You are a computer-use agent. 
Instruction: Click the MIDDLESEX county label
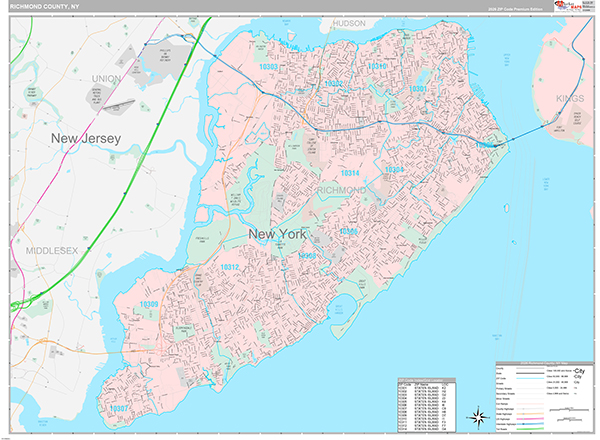click(52, 251)
